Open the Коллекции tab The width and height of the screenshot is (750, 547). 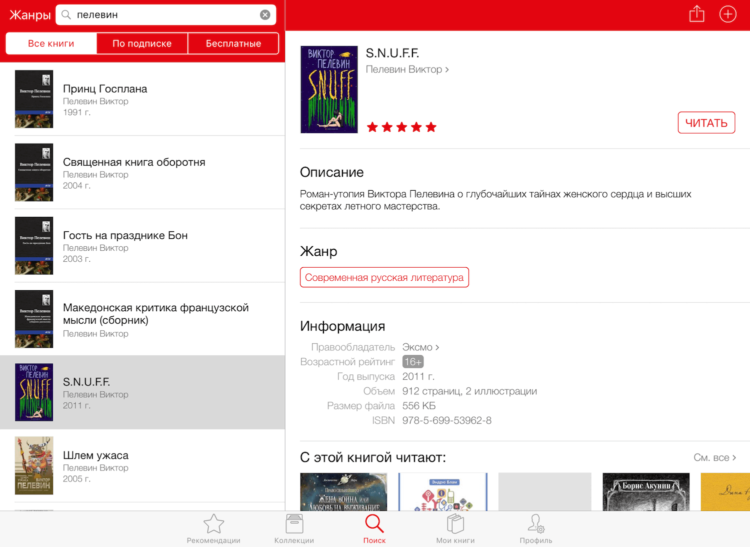point(294,529)
